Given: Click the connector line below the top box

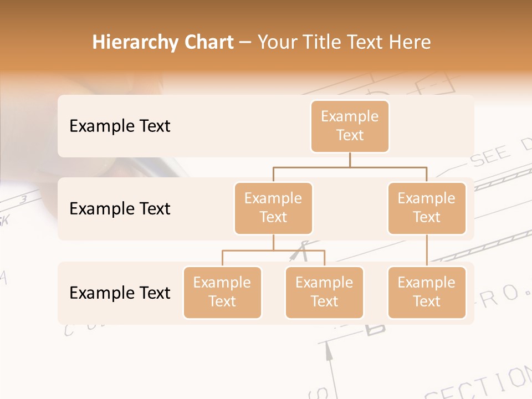Looking at the screenshot, I should [350, 161].
